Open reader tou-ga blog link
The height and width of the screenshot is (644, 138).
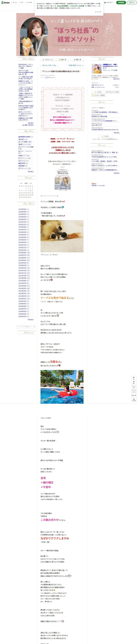click(105, 112)
